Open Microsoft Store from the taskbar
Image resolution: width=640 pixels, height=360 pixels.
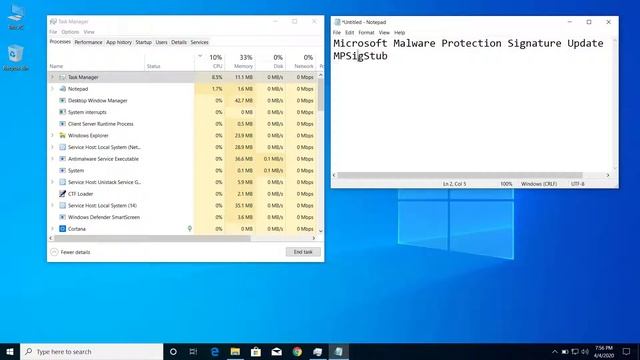coord(256,351)
